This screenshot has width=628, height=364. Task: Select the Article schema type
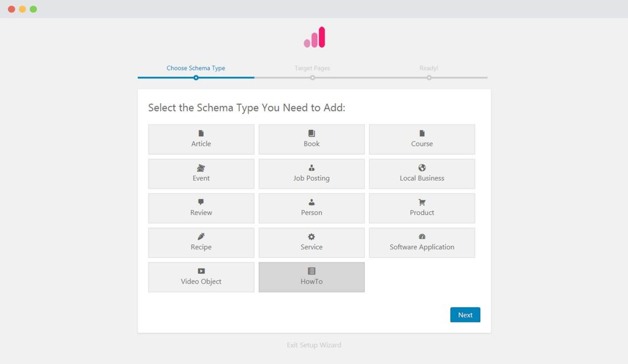[x=201, y=139]
